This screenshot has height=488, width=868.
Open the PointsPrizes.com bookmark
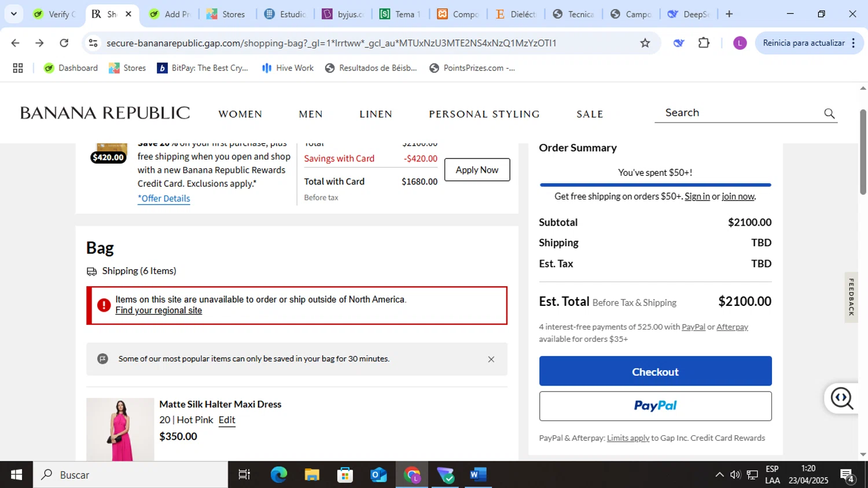pyautogui.click(x=472, y=68)
